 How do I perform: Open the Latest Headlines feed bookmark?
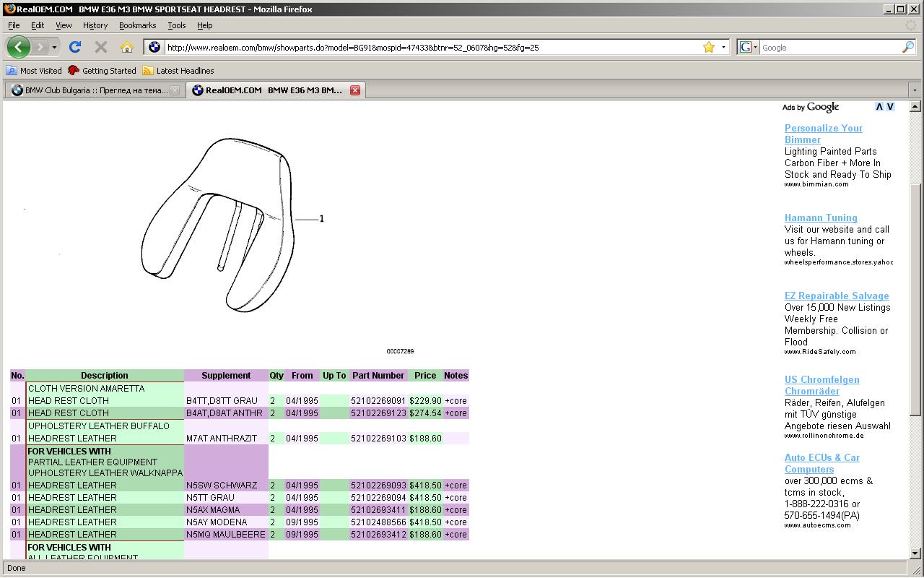tap(178, 71)
